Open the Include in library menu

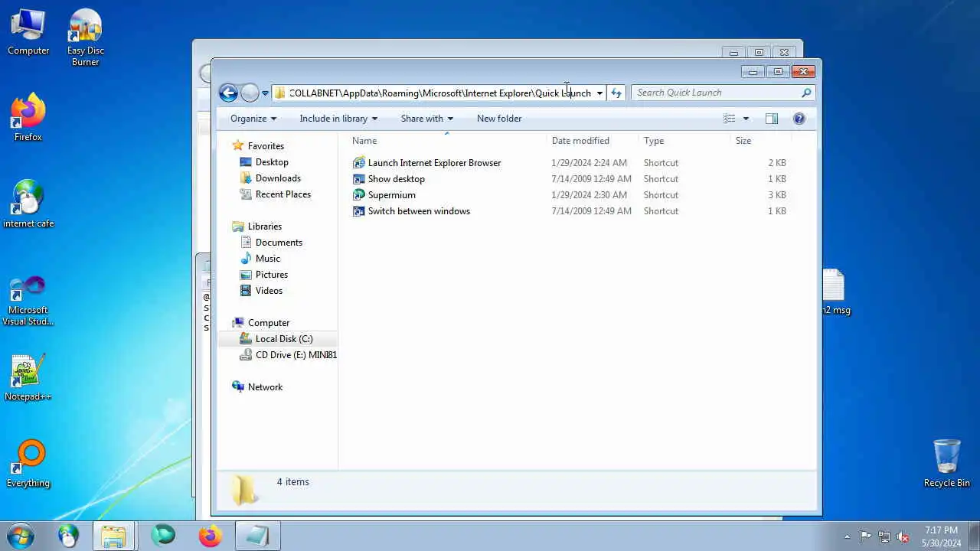pyautogui.click(x=338, y=119)
